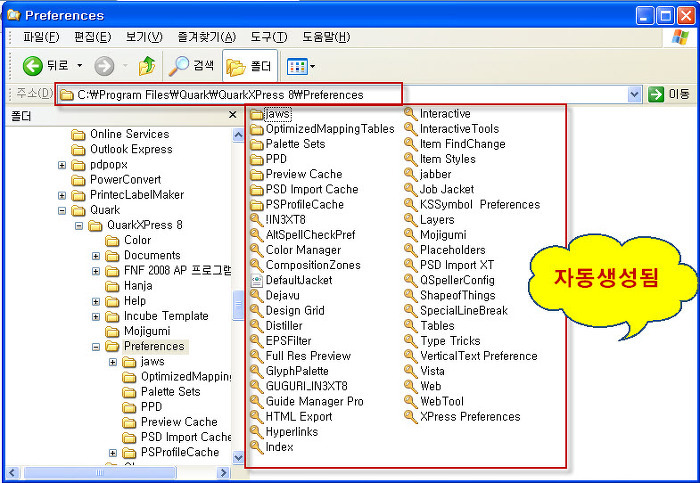The height and width of the screenshot is (483, 700).
Task: Expand the PrintecLabelMaker tree node
Action: tap(62, 196)
